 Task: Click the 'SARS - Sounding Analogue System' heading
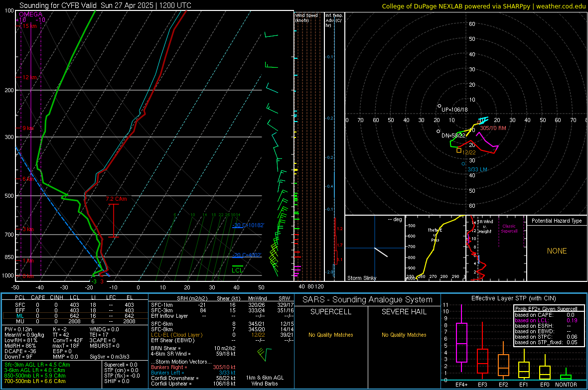click(368, 300)
